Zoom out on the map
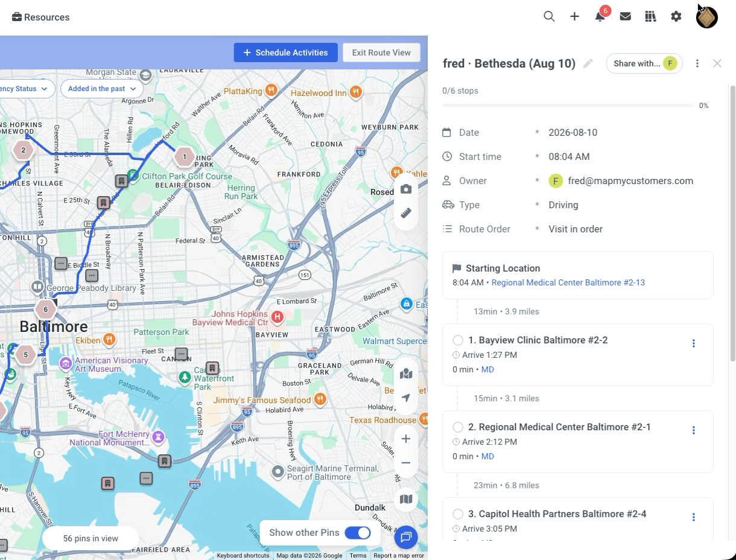The width and height of the screenshot is (736, 560). [x=406, y=463]
